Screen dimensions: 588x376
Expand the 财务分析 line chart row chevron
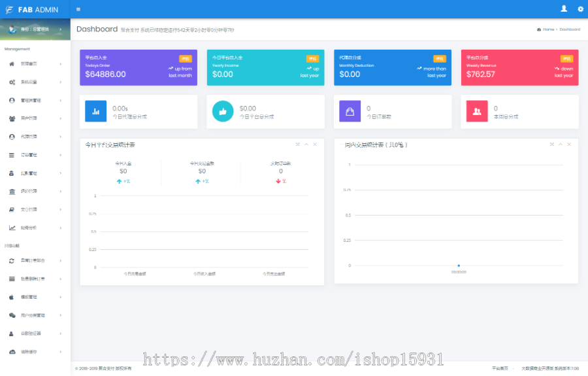tap(60, 228)
